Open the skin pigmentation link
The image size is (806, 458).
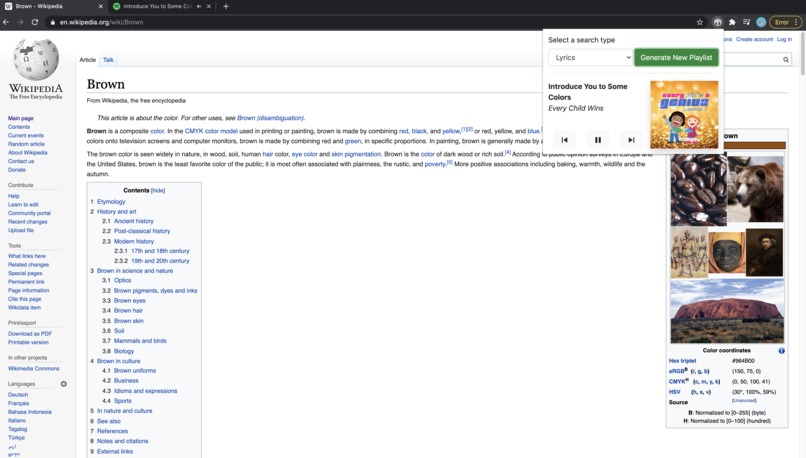[x=356, y=154]
